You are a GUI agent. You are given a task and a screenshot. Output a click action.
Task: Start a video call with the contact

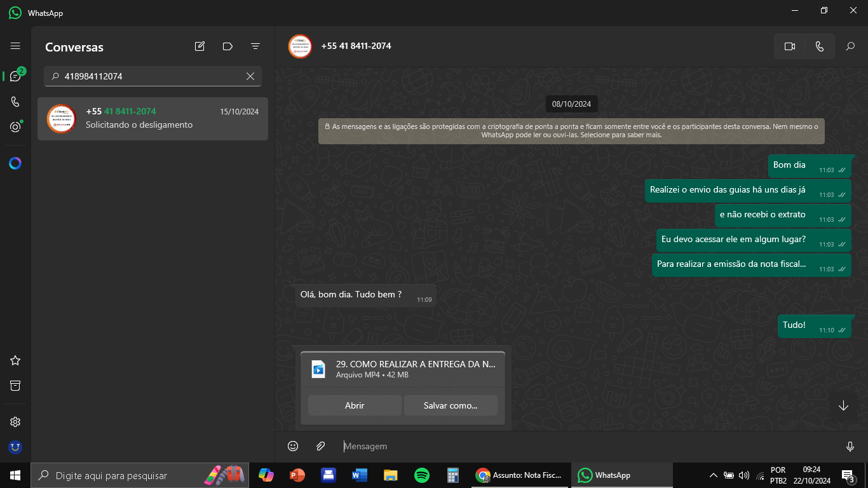(x=790, y=46)
